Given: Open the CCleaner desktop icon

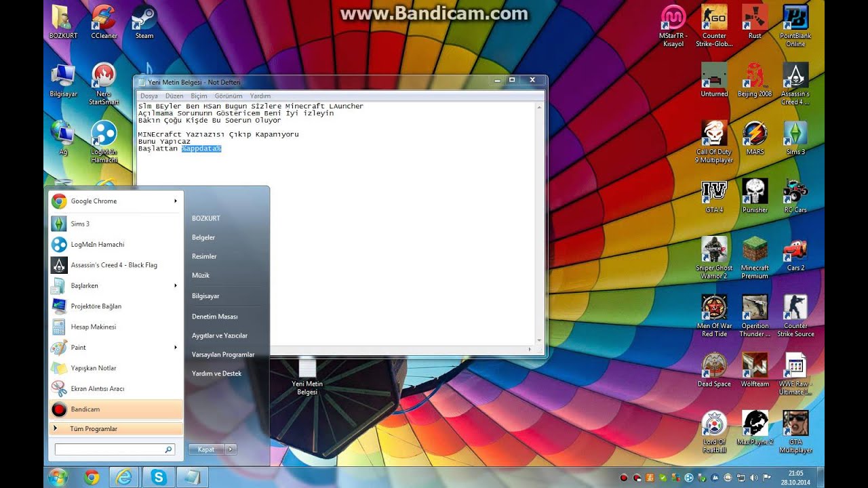Looking at the screenshot, I should (x=104, y=22).
